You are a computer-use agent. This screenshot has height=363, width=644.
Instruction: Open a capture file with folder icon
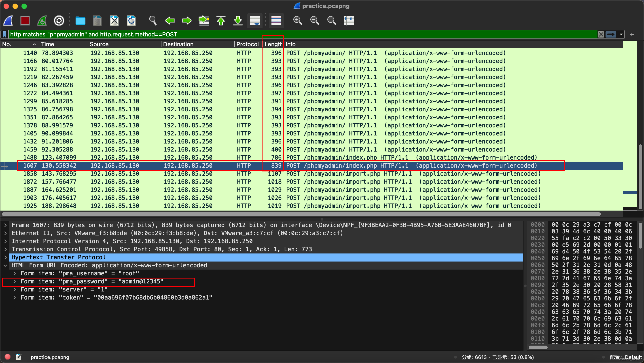pos(80,21)
